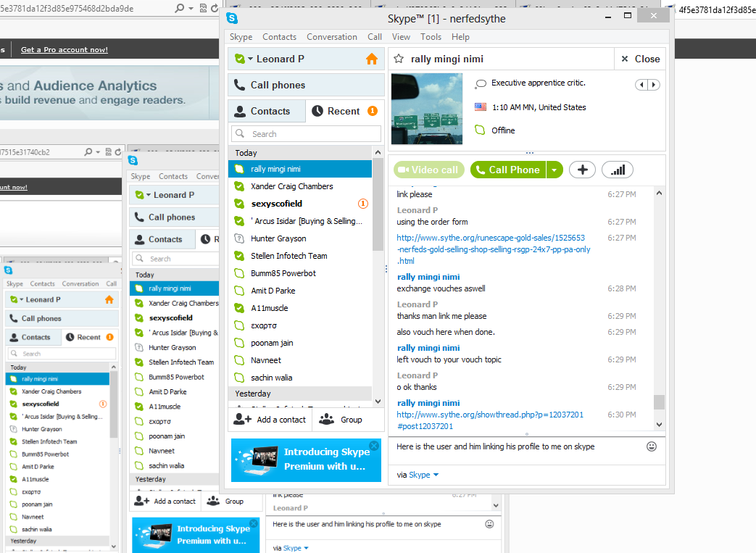Viewport: 756px width, 553px height.
Task: Click smiley icon in the background Skype chat box
Action: click(489, 524)
